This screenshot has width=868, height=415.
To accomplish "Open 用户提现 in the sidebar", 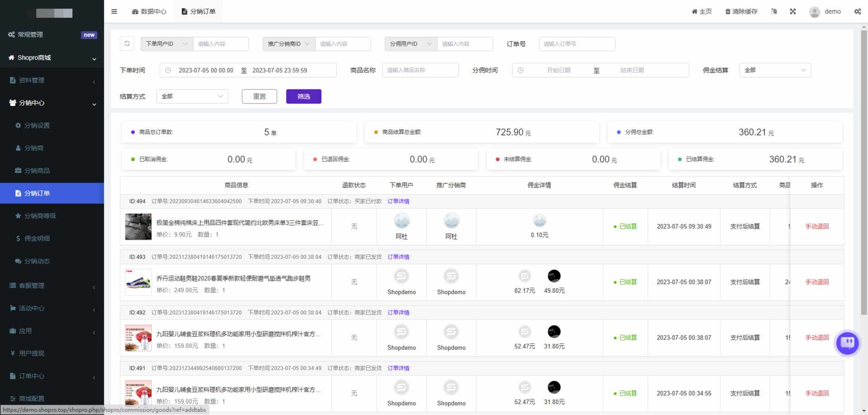I will [x=52, y=353].
